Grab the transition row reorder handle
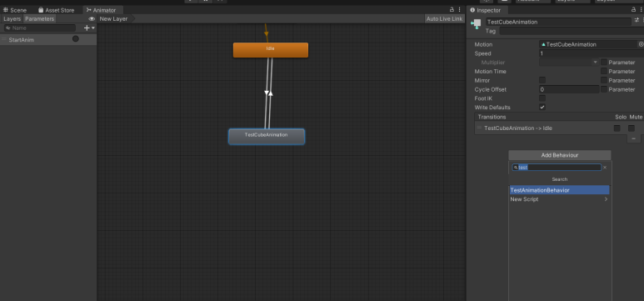This screenshot has height=301, width=644. point(479,128)
